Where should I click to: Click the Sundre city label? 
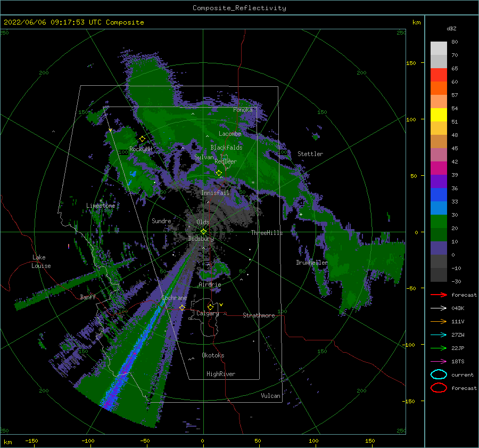161,221
